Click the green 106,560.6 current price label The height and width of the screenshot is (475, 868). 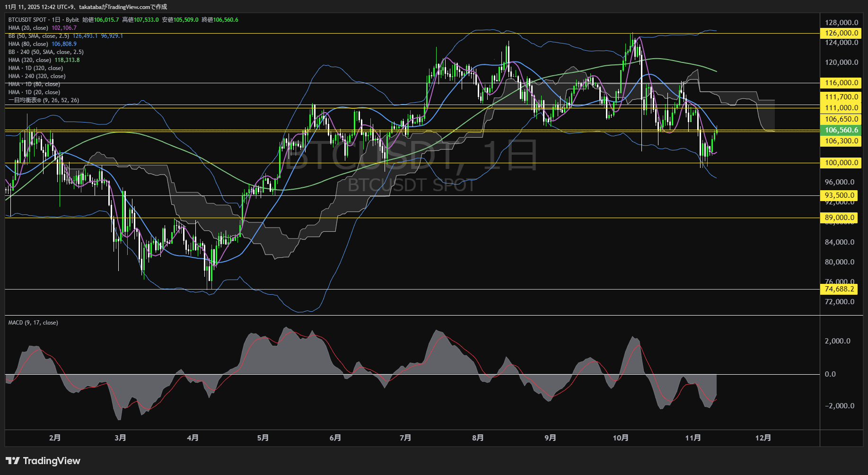(x=841, y=130)
